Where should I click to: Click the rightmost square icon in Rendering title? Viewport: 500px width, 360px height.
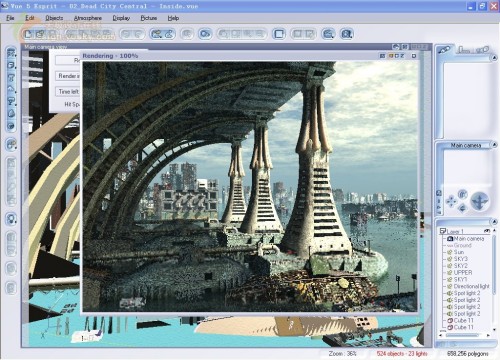tap(414, 56)
